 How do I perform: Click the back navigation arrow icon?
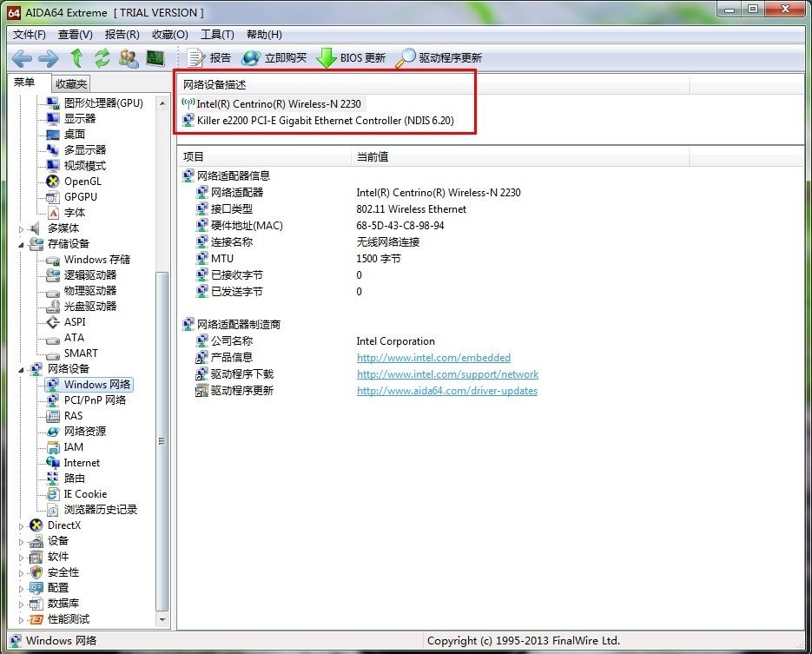pos(22,58)
